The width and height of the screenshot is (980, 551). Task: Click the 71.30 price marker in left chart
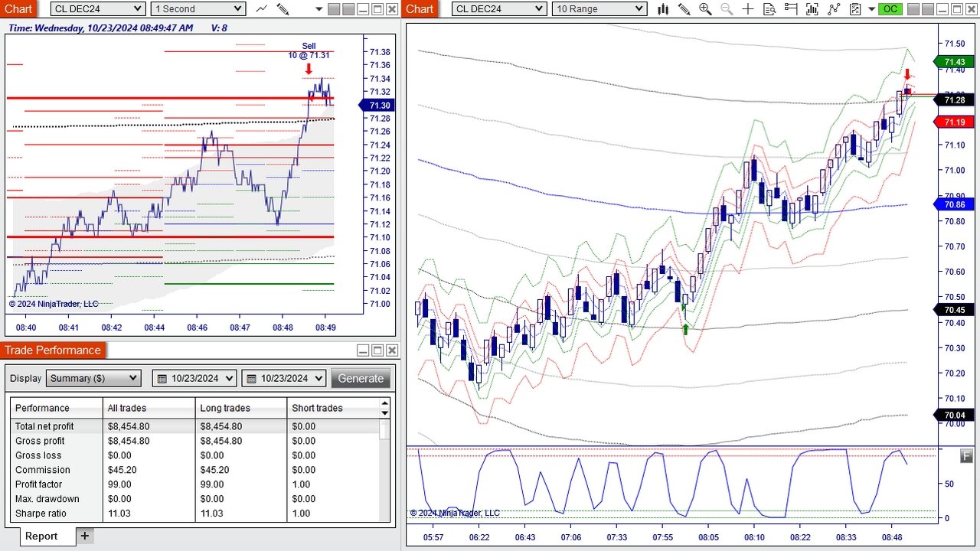click(377, 105)
